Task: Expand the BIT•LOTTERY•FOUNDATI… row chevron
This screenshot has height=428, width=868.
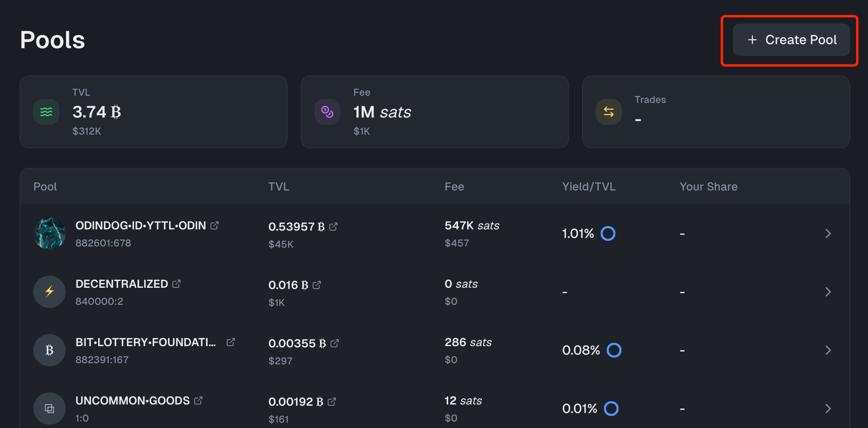Action: [x=828, y=350]
